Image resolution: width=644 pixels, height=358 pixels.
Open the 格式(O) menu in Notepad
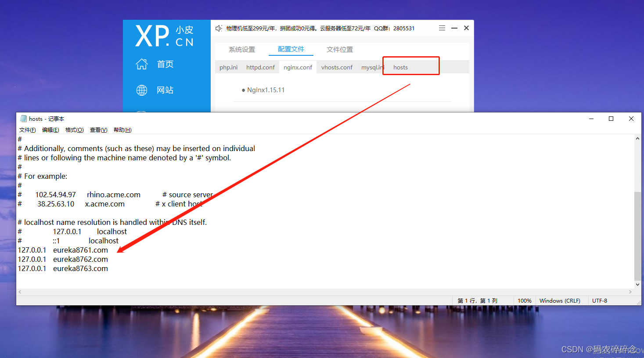[75, 130]
